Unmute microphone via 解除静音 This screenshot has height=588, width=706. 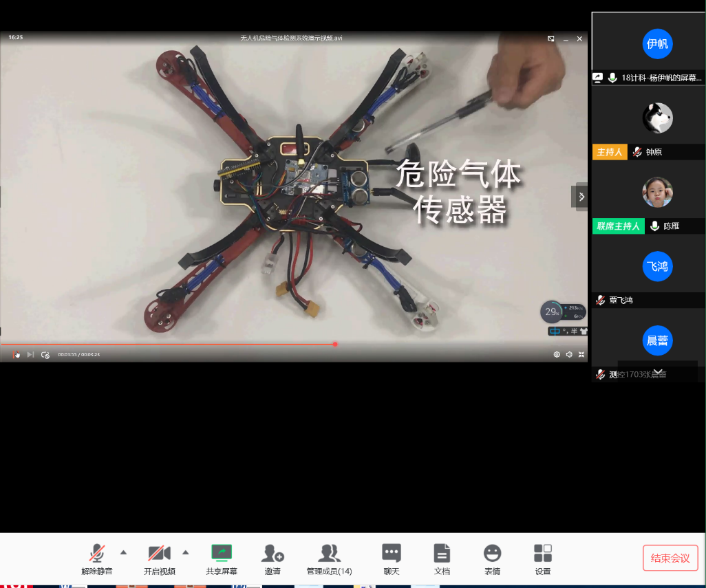coord(97,559)
